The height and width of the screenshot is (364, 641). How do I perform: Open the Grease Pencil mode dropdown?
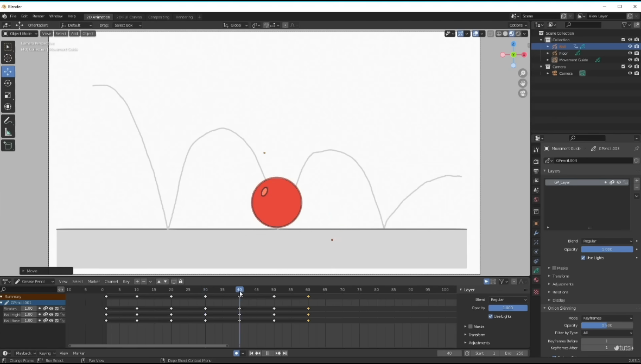click(34, 282)
